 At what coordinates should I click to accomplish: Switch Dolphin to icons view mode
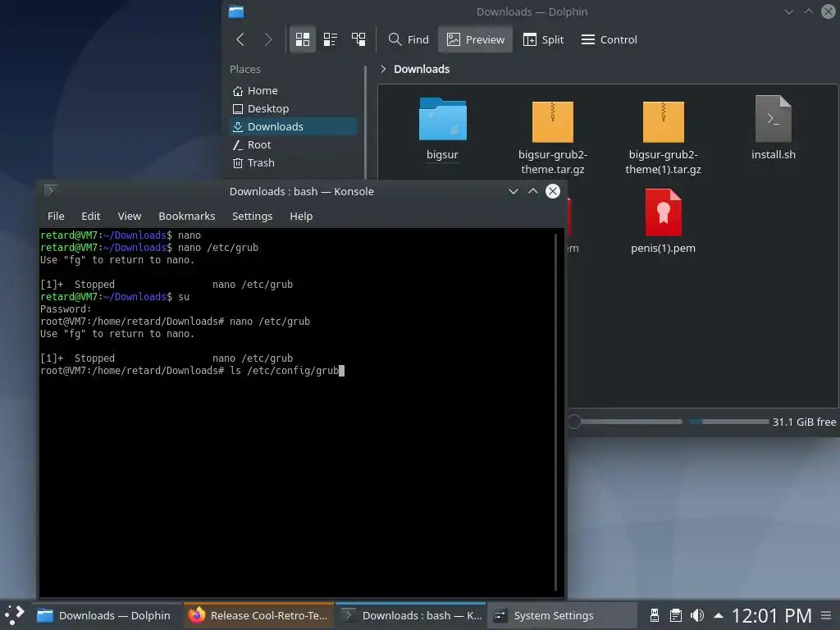(x=303, y=39)
